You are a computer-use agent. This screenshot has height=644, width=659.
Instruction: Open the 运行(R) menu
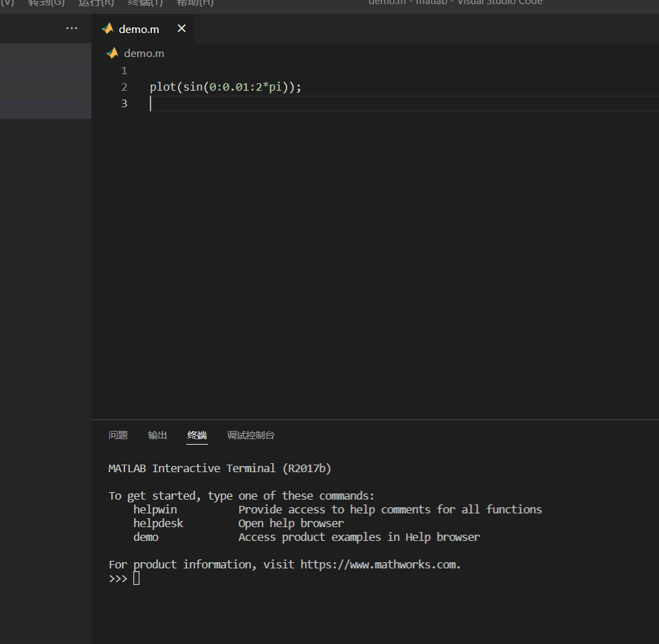[96, 3]
